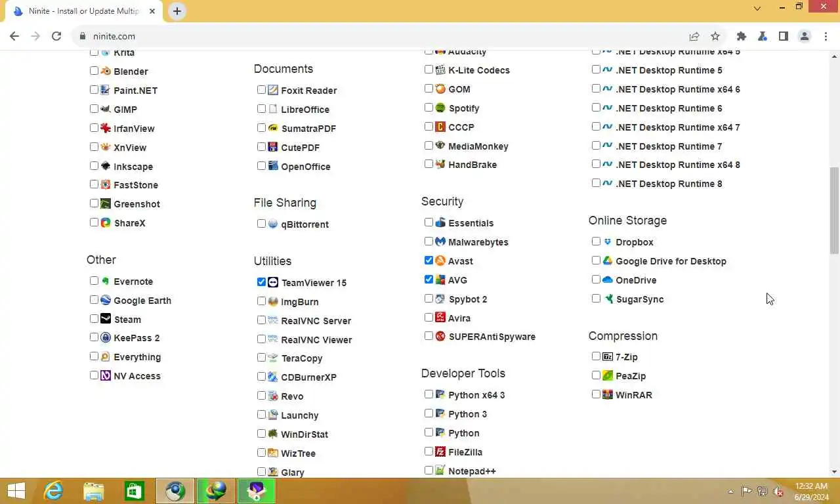Click the K-Lite Codecs icon
Viewport: 840px width, 504px height.
440,70
